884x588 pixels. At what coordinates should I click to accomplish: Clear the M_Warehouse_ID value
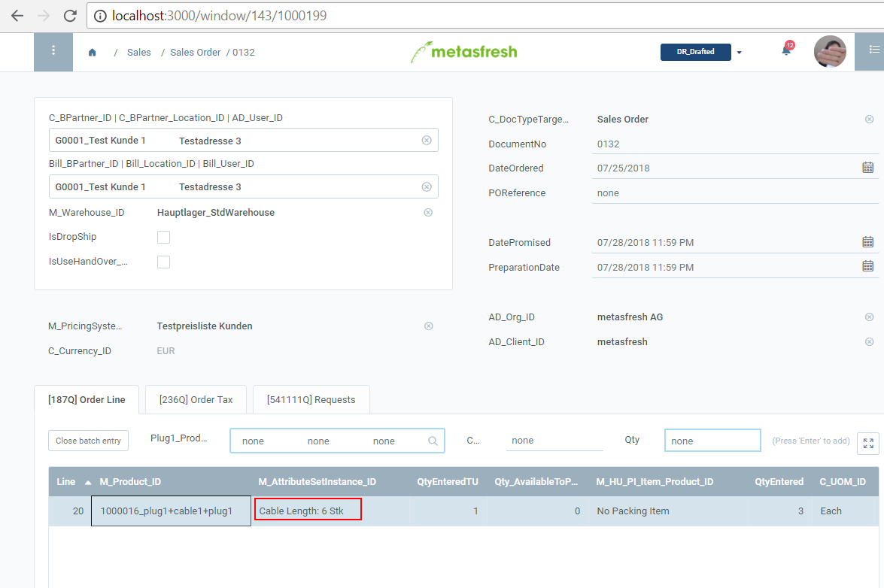pos(429,212)
